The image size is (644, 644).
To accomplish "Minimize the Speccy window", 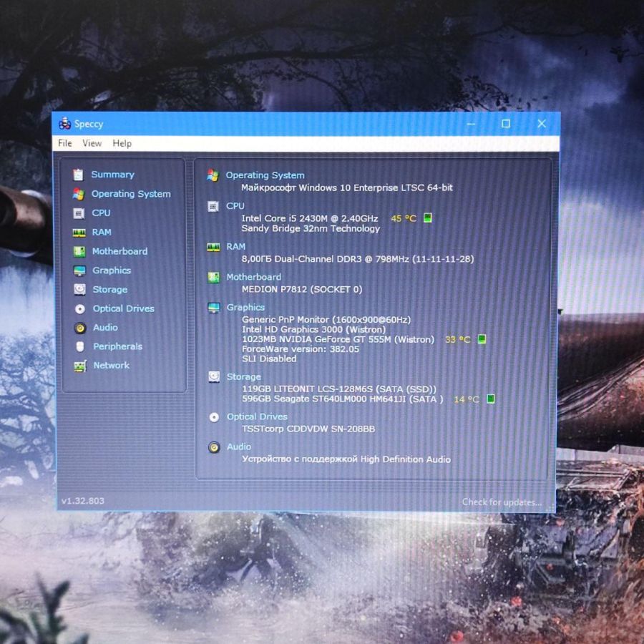I will pos(471,124).
